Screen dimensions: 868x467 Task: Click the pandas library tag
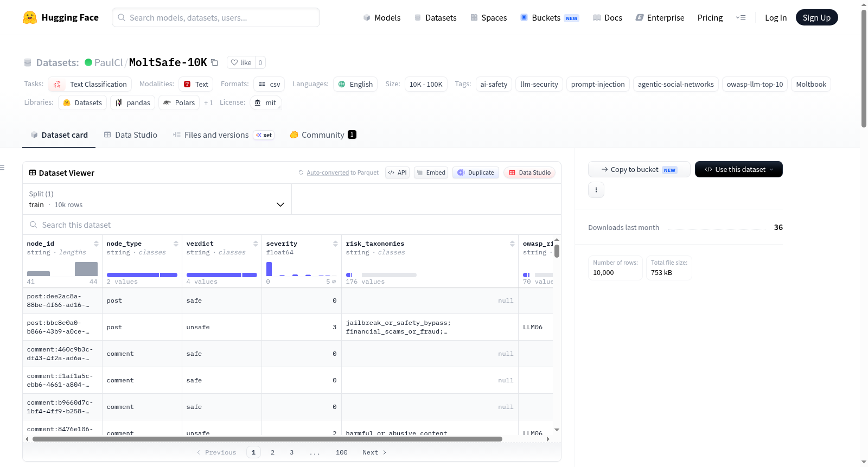[133, 103]
